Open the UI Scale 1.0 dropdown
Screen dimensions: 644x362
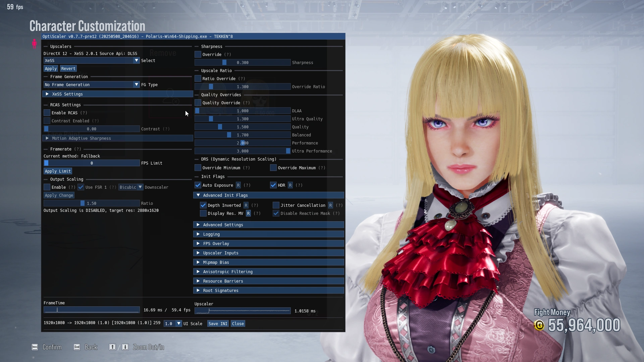tap(173, 323)
